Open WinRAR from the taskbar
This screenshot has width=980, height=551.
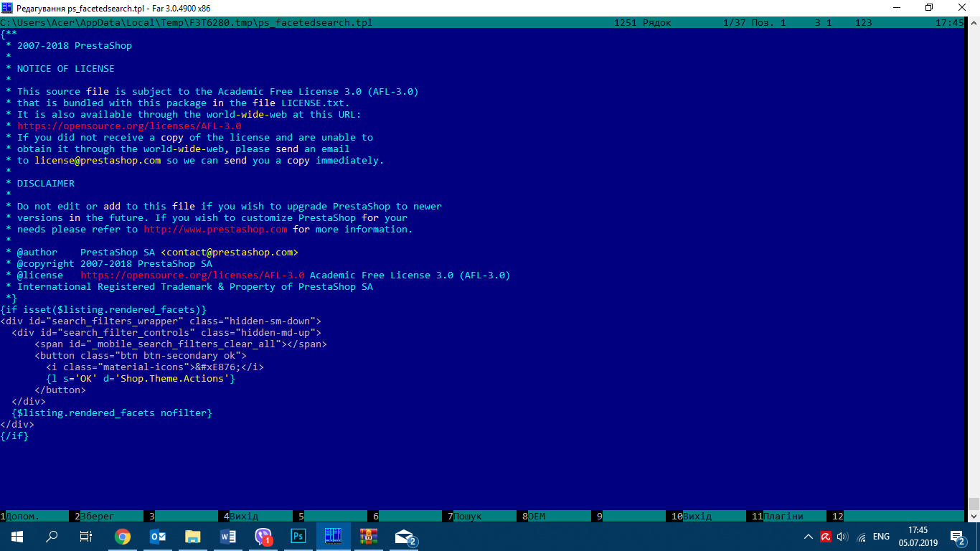point(368,536)
